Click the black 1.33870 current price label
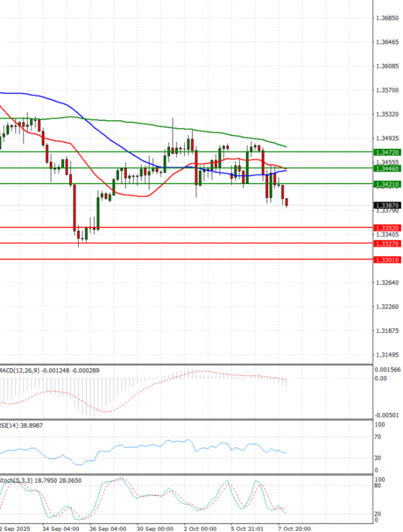This screenshot has height=532, width=403. [388, 205]
